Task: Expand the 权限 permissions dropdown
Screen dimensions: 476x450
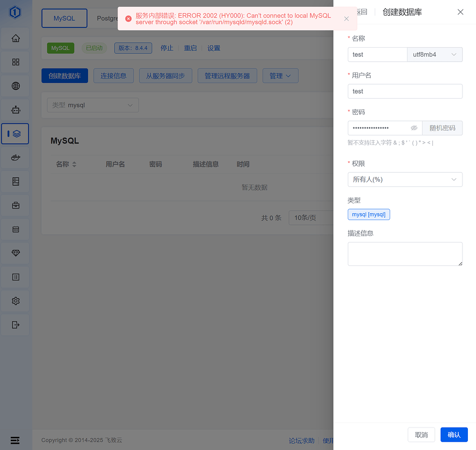Action: pos(405,179)
